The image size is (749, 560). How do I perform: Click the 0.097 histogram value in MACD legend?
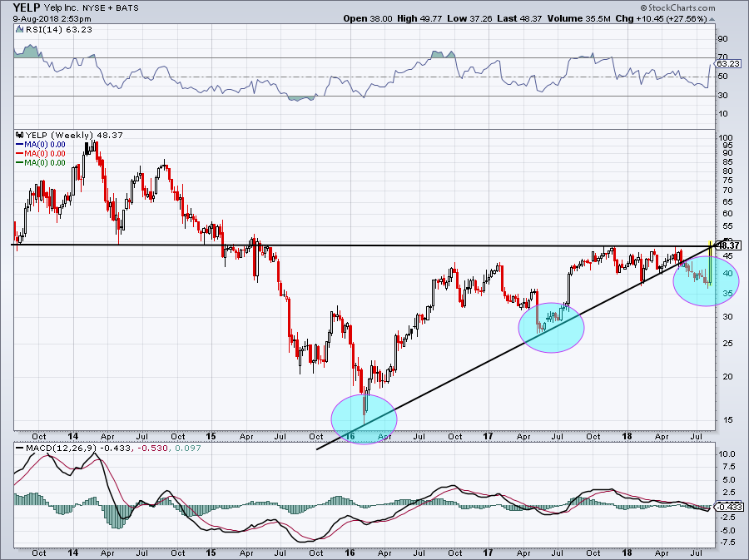coord(188,448)
